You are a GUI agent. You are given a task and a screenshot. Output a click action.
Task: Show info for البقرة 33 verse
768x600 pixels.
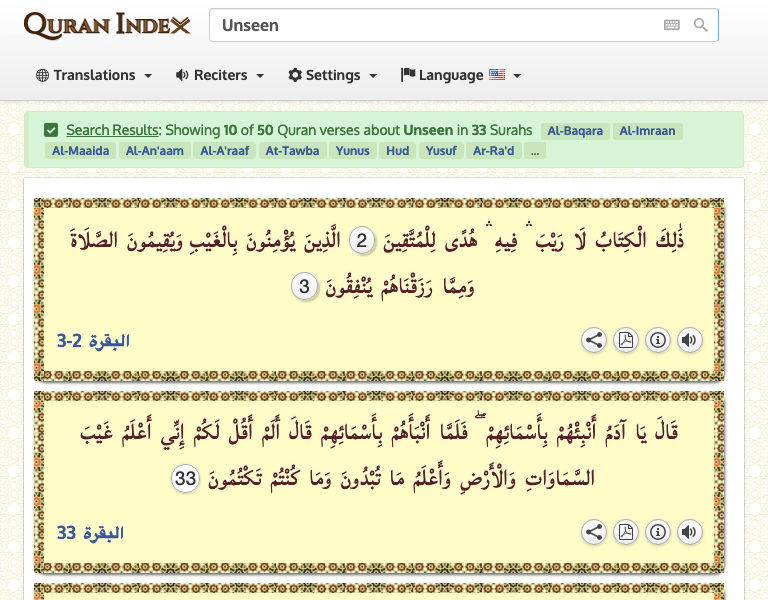tap(657, 532)
